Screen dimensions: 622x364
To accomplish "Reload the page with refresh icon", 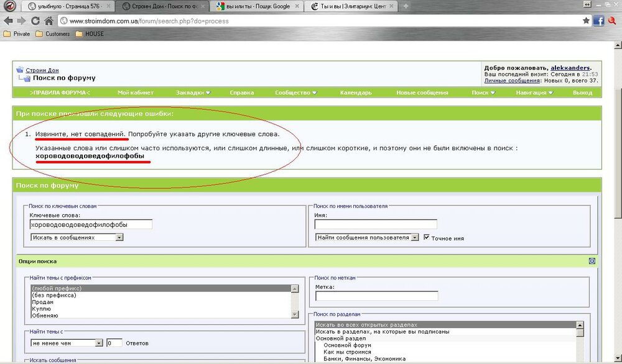I will tap(35, 20).
